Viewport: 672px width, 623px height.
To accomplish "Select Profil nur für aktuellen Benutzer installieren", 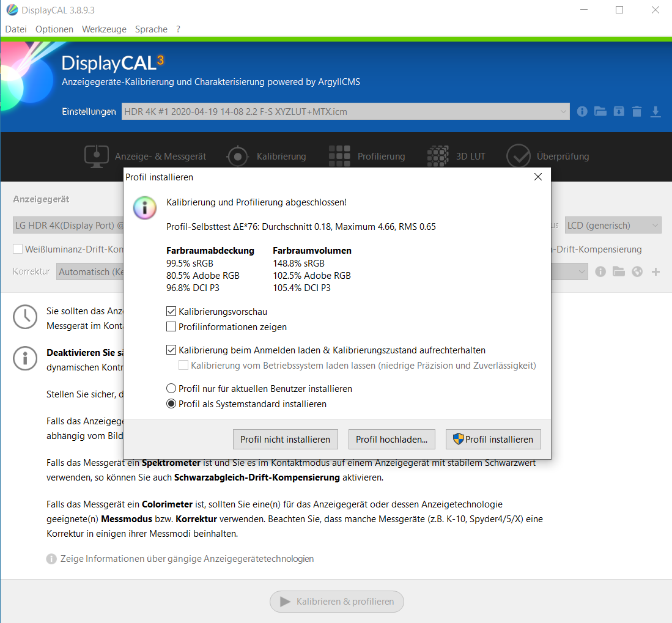I will [x=171, y=389].
